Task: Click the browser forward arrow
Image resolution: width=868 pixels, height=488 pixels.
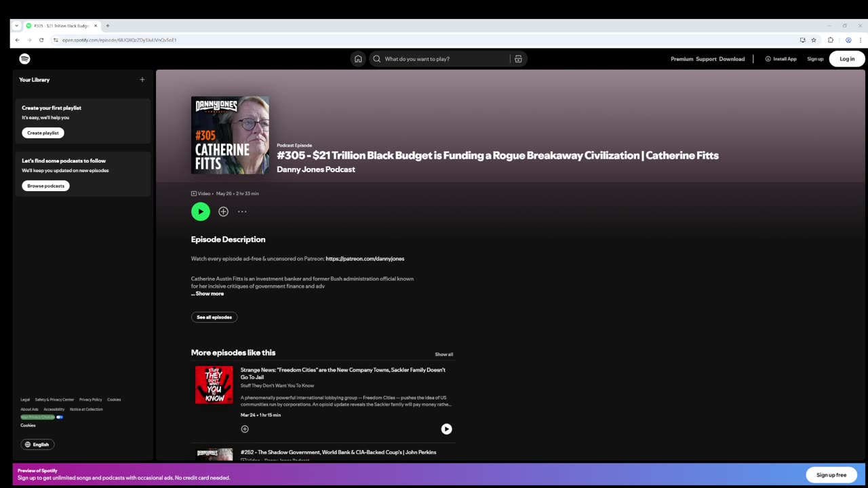Action: (x=29, y=40)
